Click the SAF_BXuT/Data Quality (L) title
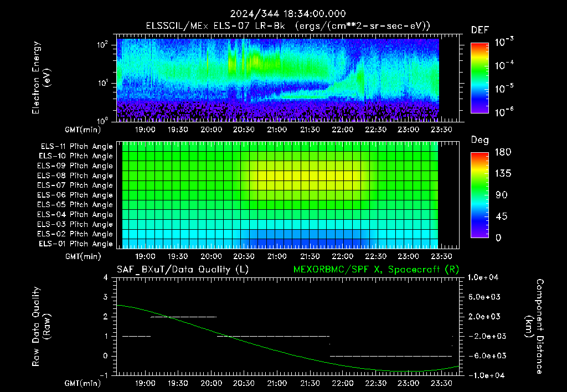Screen dimensions: 567x392 (183, 270)
